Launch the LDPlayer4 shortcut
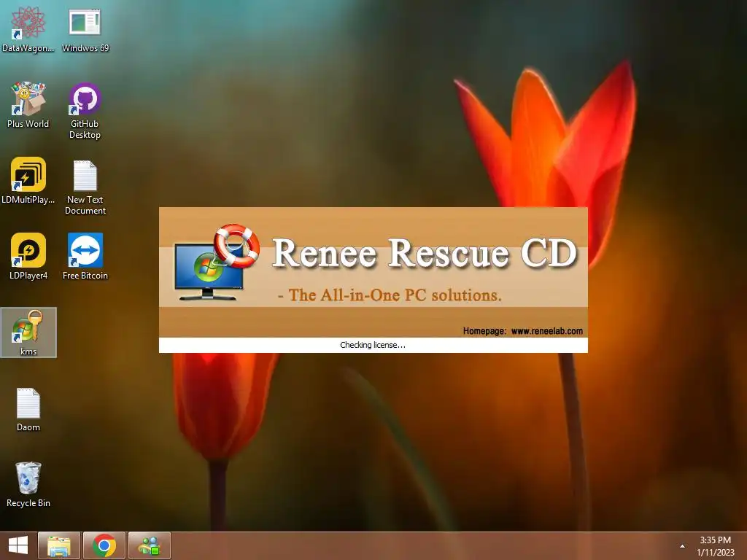The height and width of the screenshot is (560, 747). 28,257
